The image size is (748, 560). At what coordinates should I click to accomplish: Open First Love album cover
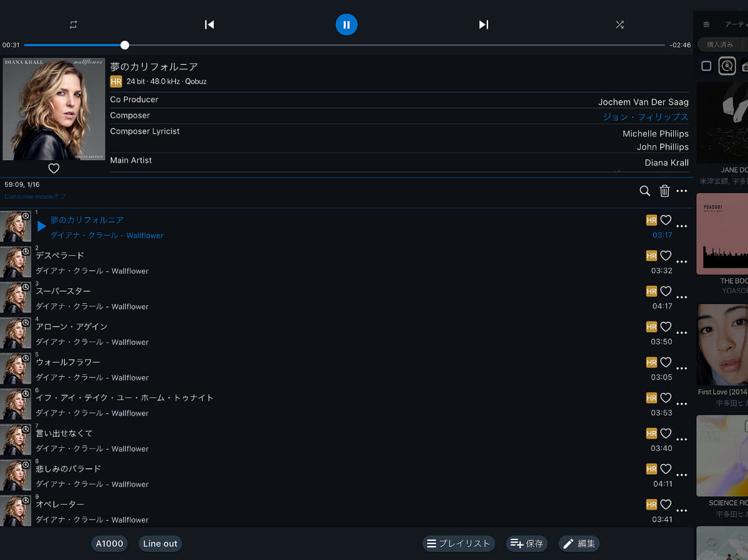click(722, 344)
